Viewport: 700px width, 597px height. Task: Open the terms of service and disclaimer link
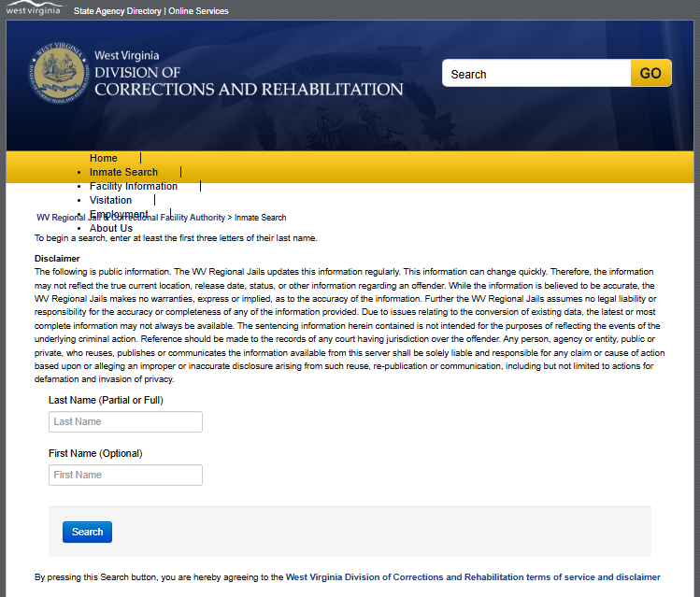pos(473,577)
